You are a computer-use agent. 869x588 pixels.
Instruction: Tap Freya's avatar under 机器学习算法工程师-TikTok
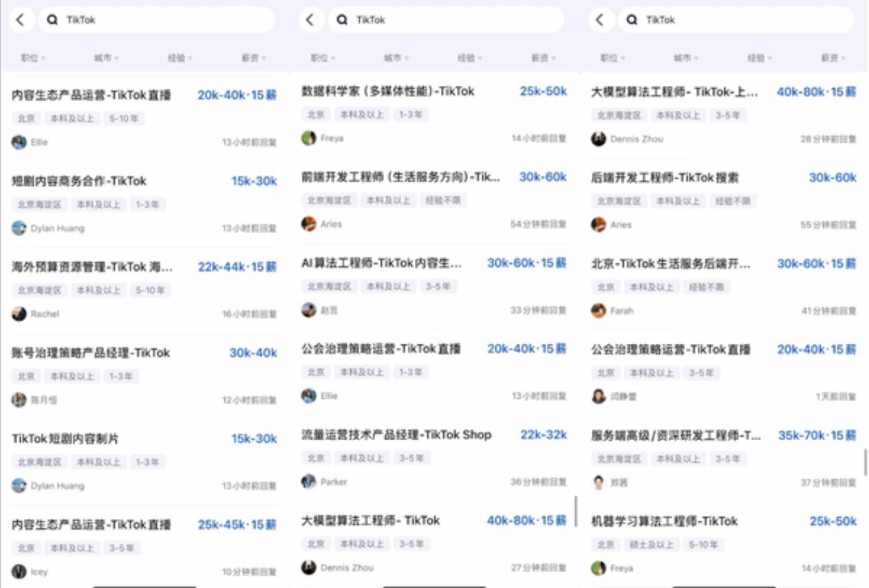click(x=599, y=568)
